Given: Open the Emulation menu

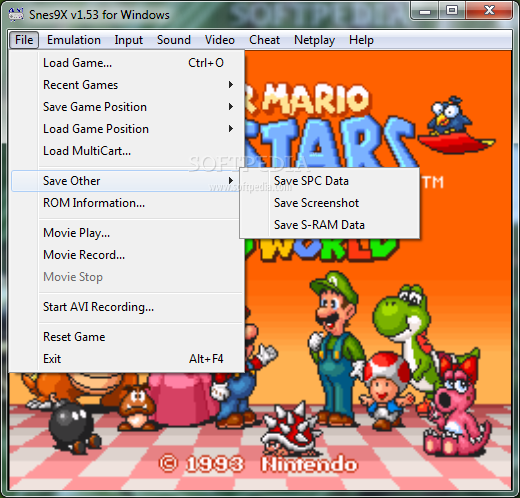Looking at the screenshot, I should (x=74, y=40).
